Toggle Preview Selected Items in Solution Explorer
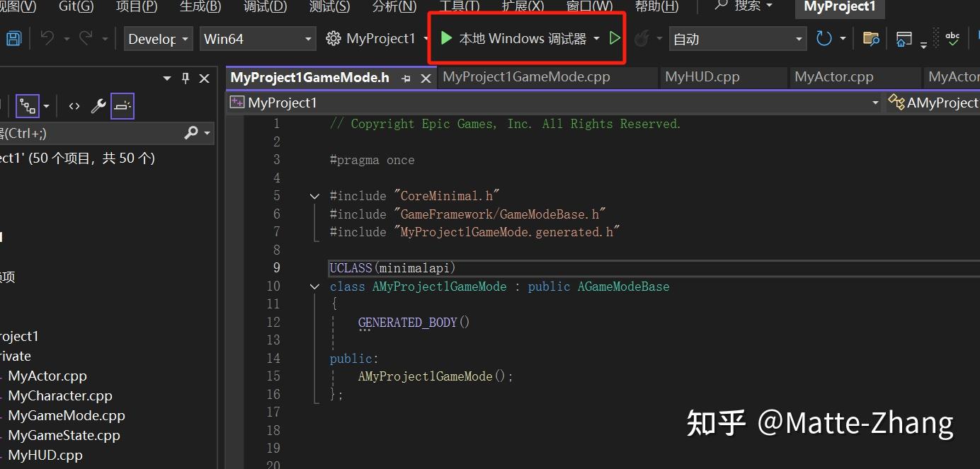Screen dimensions: 980x469 click(122, 105)
